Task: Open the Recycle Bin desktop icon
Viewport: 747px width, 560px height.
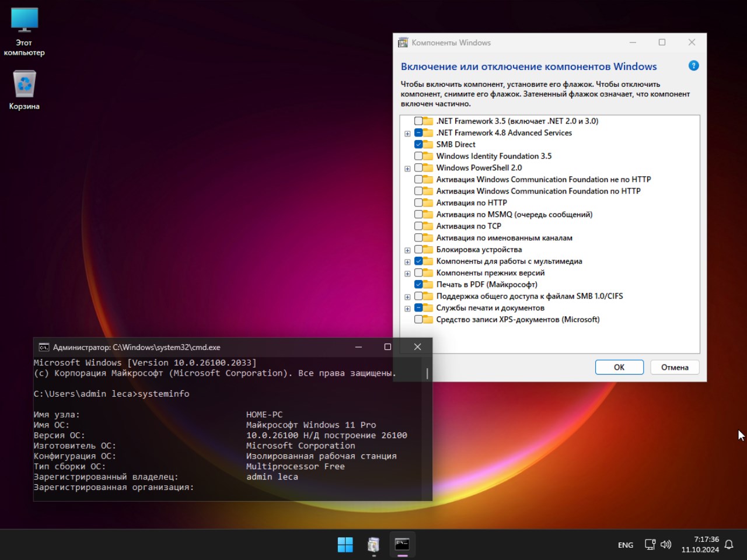Action: tap(24, 85)
